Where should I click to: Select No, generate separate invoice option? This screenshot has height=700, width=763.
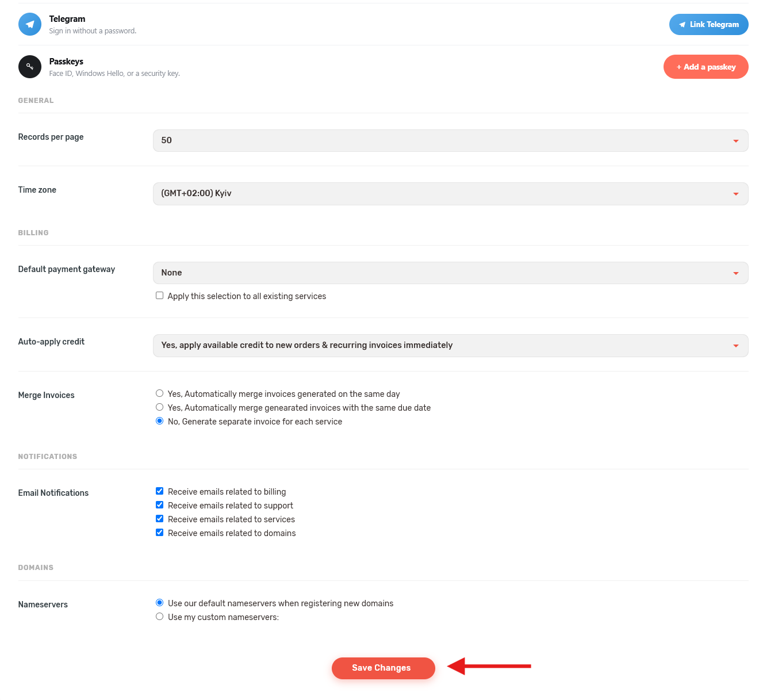click(x=160, y=421)
